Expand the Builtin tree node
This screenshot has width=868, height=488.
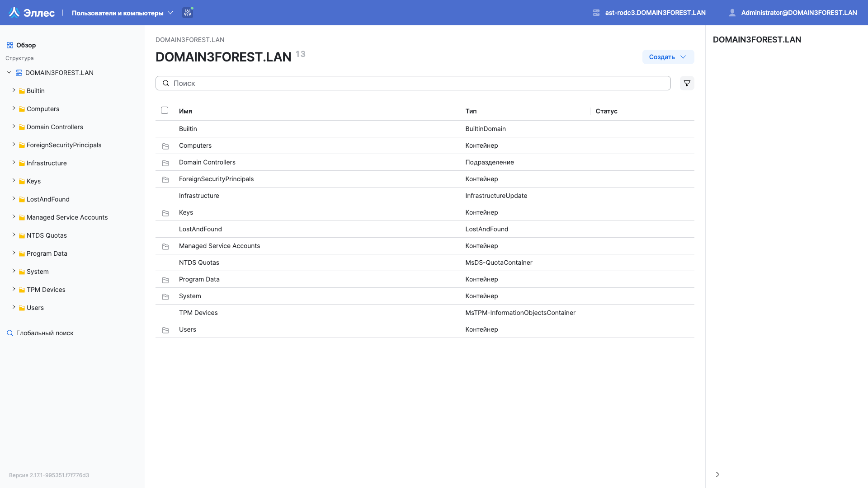click(x=14, y=90)
